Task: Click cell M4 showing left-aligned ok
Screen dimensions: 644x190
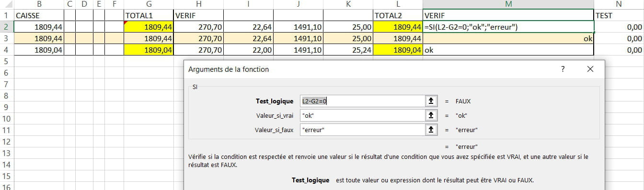Action: (508, 50)
